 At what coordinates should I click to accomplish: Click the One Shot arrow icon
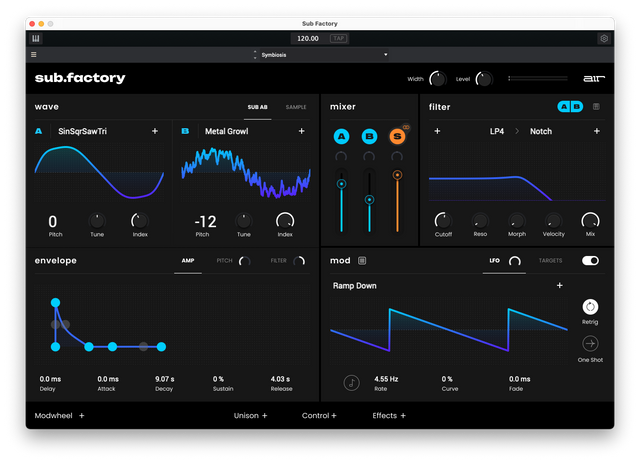[590, 343]
